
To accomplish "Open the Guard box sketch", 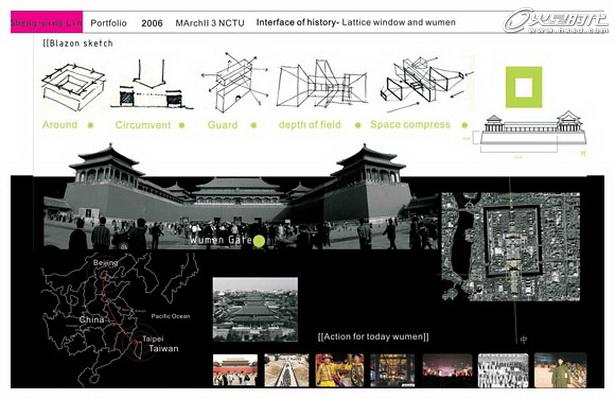I will click(235, 82).
